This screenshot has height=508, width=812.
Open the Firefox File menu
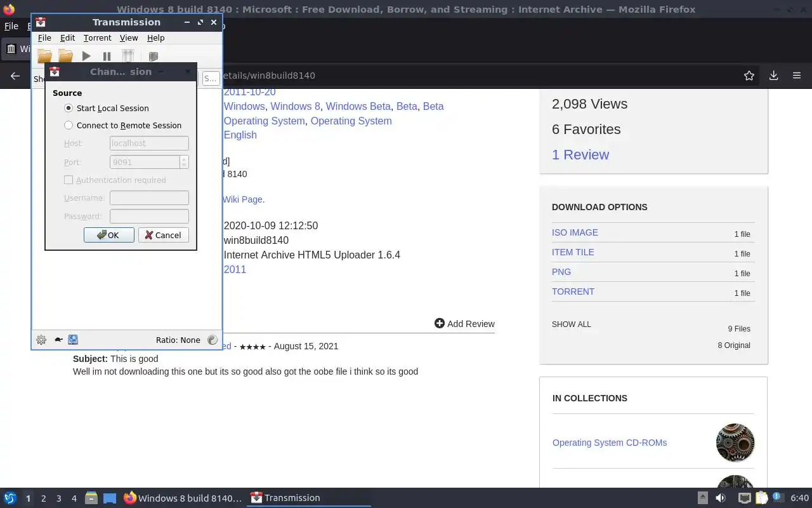pos(11,26)
